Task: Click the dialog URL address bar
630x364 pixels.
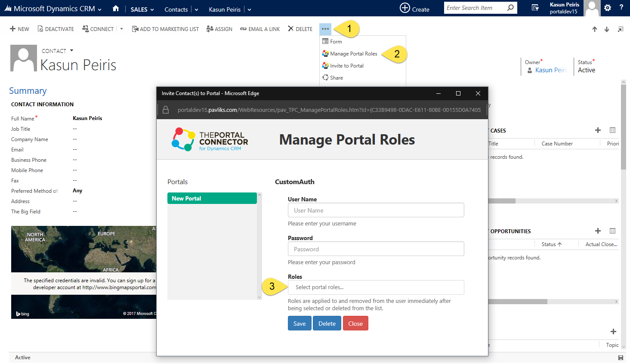Action: [x=329, y=110]
